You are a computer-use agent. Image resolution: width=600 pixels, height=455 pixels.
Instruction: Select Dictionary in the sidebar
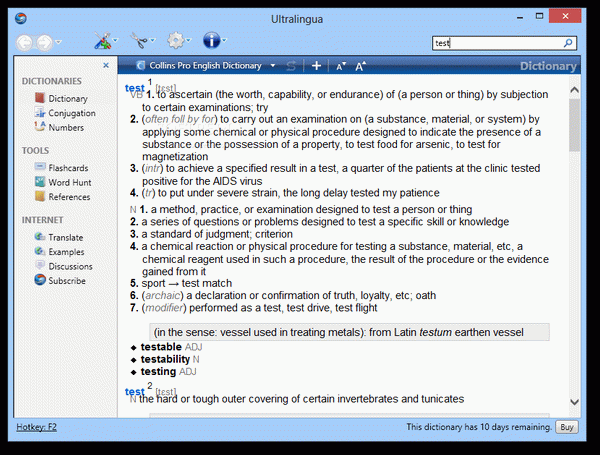pos(68,99)
